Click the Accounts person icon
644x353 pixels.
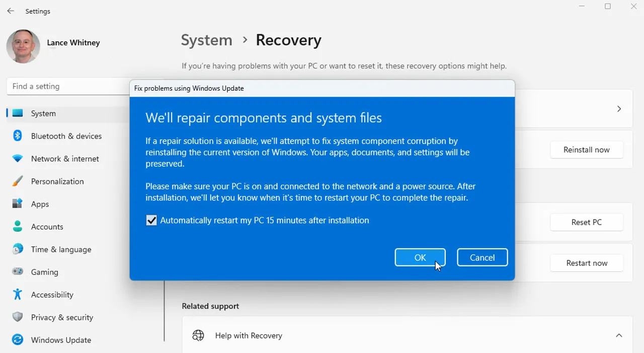pos(18,227)
